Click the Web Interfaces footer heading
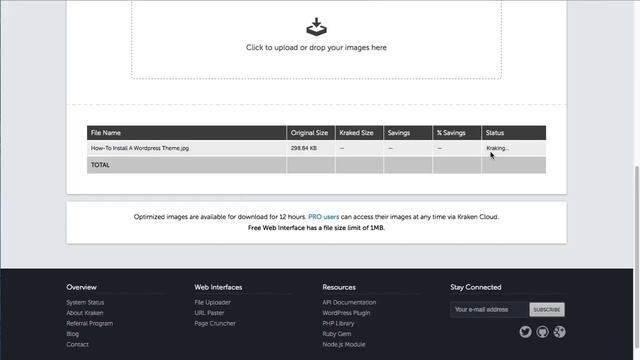640x360 pixels. 218,287
